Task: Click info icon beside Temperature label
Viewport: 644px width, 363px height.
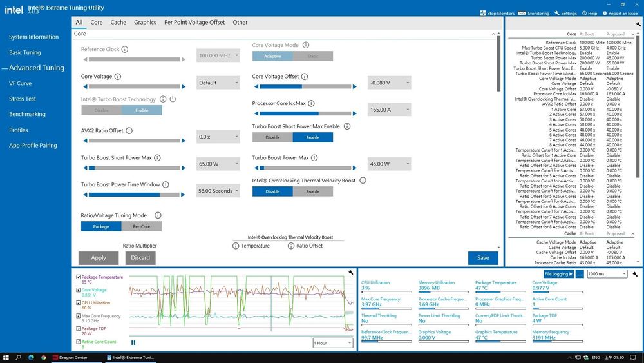Action: (x=236, y=246)
